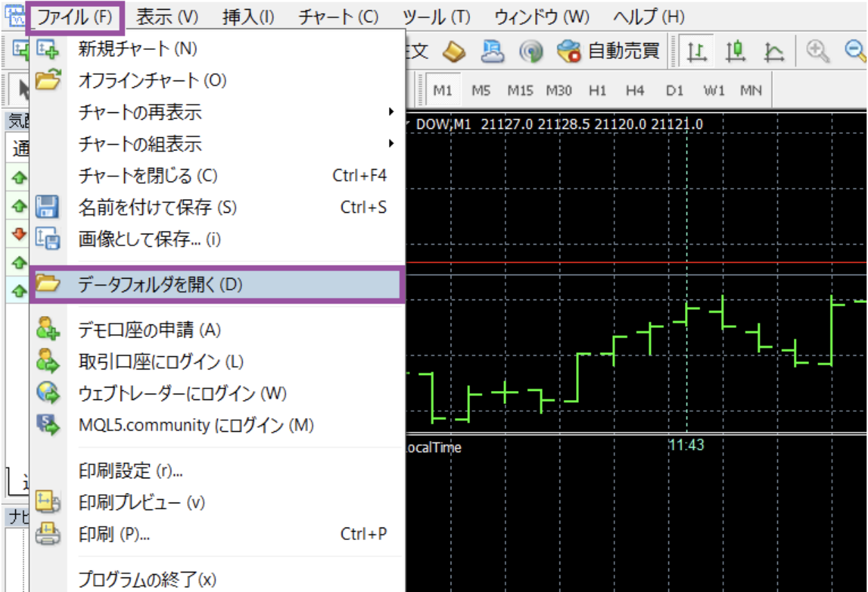This screenshot has height=592, width=868.
Task: Select デモ口座の申請 (A) menu entry
Action: pos(217,330)
